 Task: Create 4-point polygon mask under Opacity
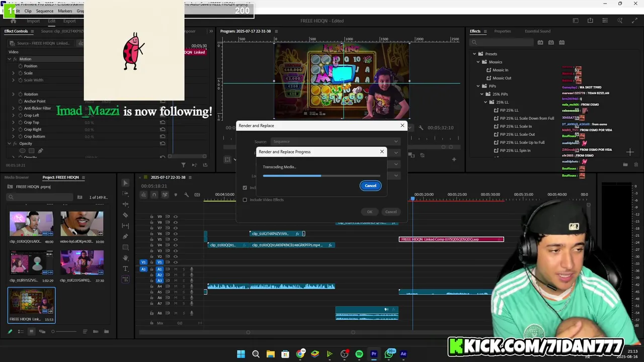pos(31,151)
